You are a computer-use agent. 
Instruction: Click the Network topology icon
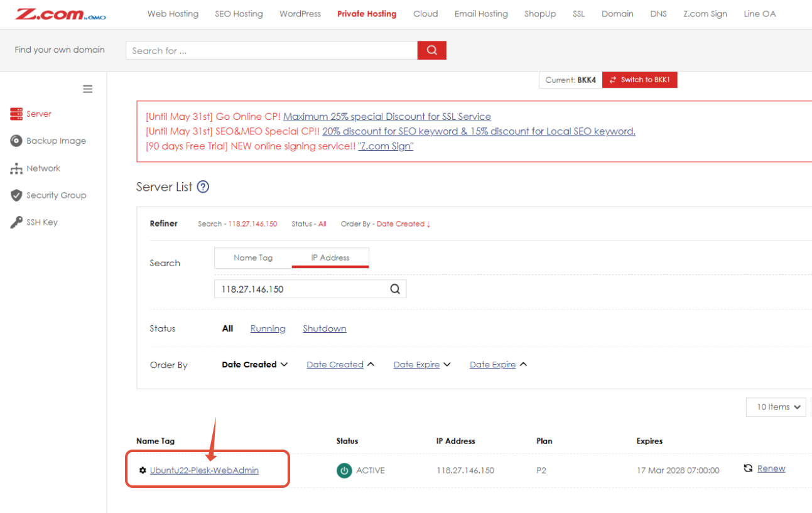point(16,169)
